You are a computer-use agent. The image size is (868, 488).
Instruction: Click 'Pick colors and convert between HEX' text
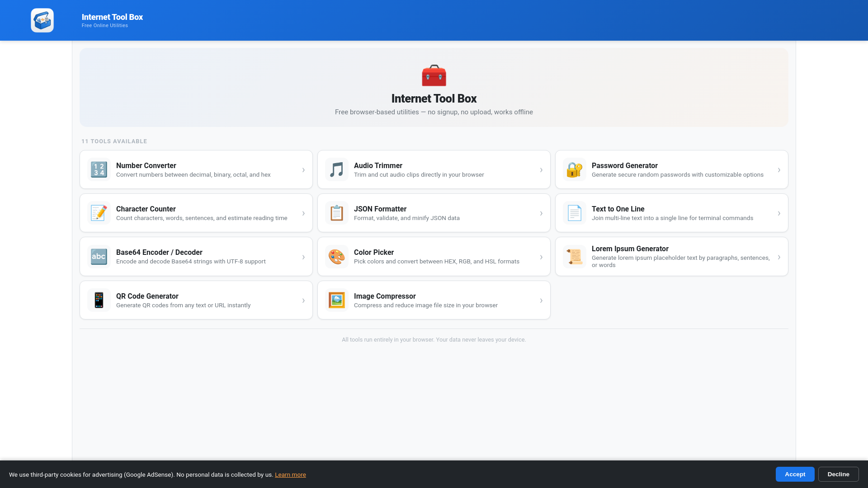point(436,261)
